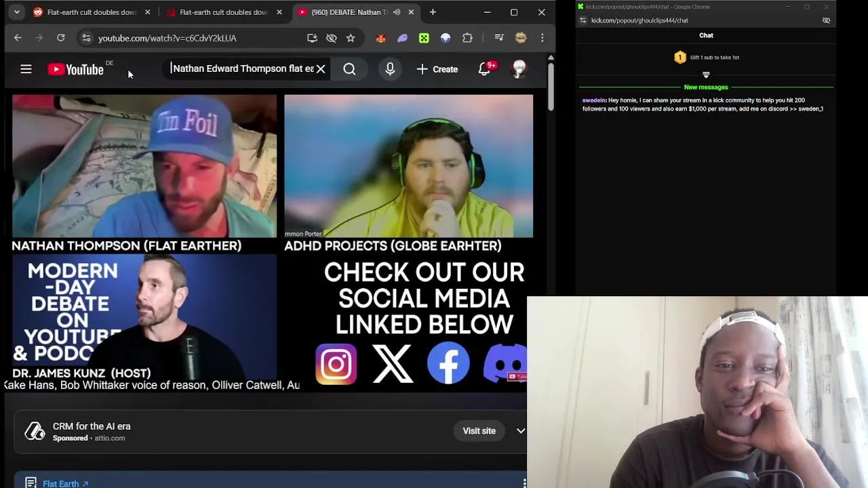This screenshot has width=868, height=488.
Task: Toggle crossed-eye icon in Kick chat window
Action: (826, 20)
